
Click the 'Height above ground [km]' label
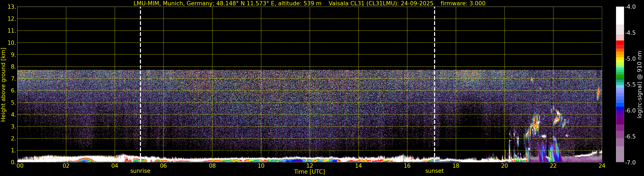coord(3,85)
